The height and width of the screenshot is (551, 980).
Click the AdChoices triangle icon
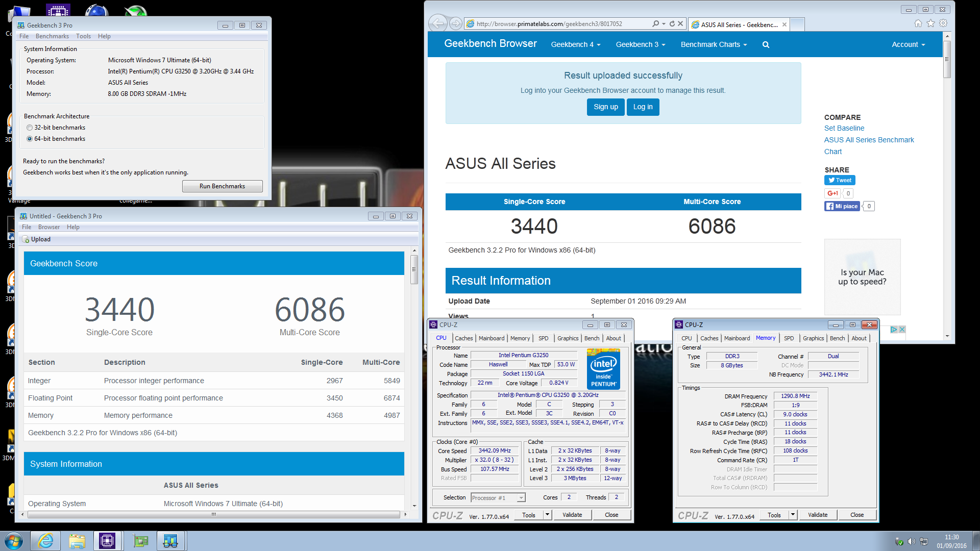pos(894,330)
